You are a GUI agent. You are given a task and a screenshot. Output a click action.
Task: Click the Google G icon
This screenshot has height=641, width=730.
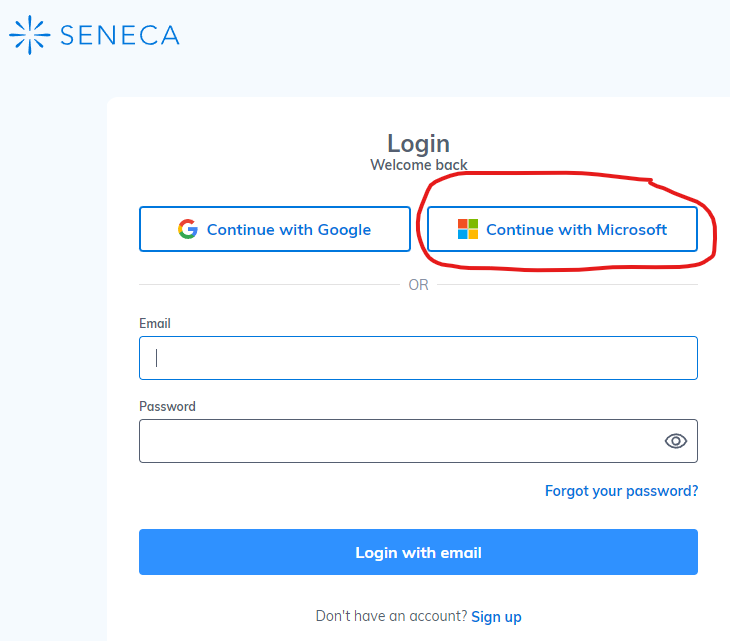(x=188, y=229)
